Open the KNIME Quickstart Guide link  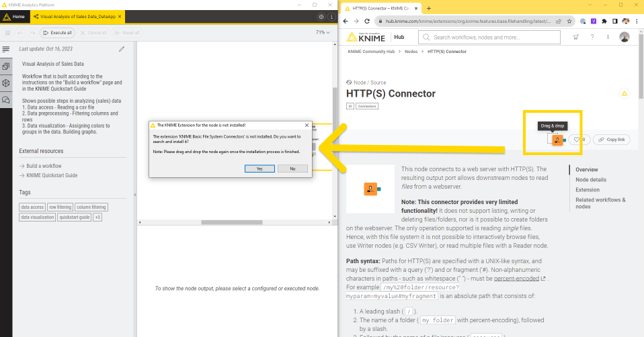52,175
